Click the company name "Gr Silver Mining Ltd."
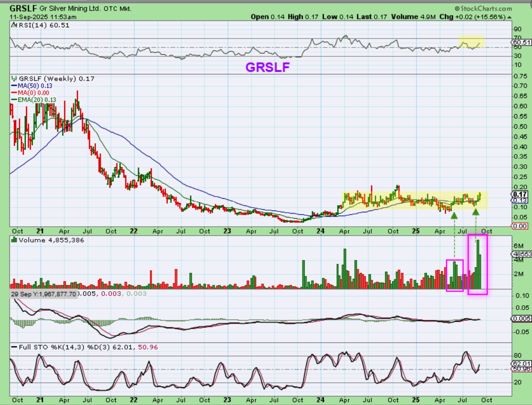Viewport: 532px width, 405px height. point(70,8)
